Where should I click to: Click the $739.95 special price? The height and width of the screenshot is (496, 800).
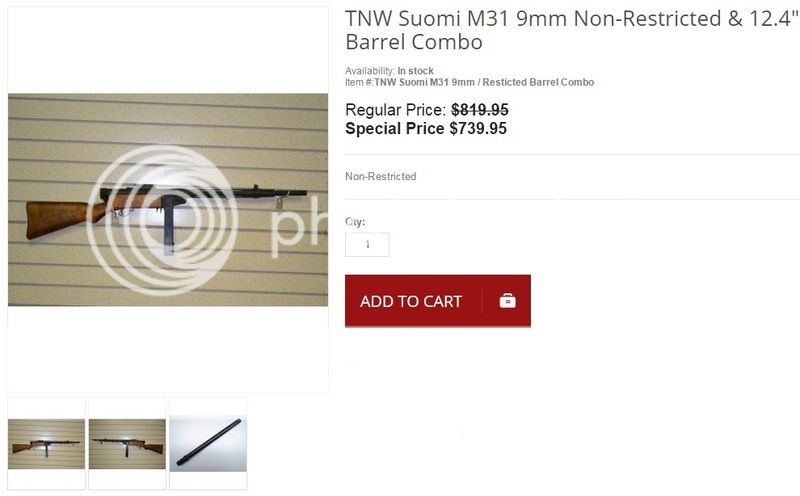tap(478, 129)
